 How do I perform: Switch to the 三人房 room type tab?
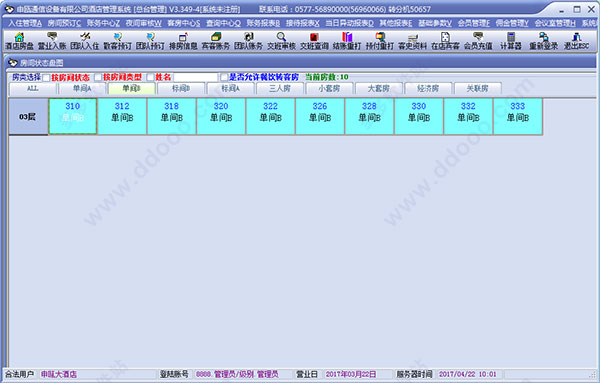[280, 88]
